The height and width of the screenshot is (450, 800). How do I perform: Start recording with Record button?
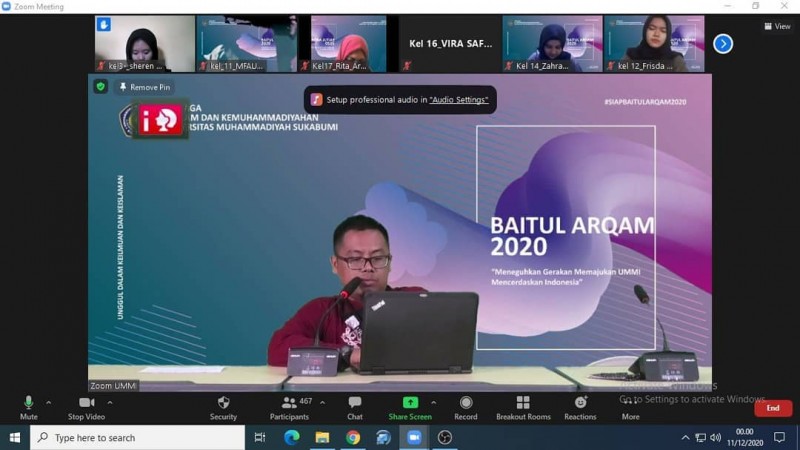[x=465, y=408]
